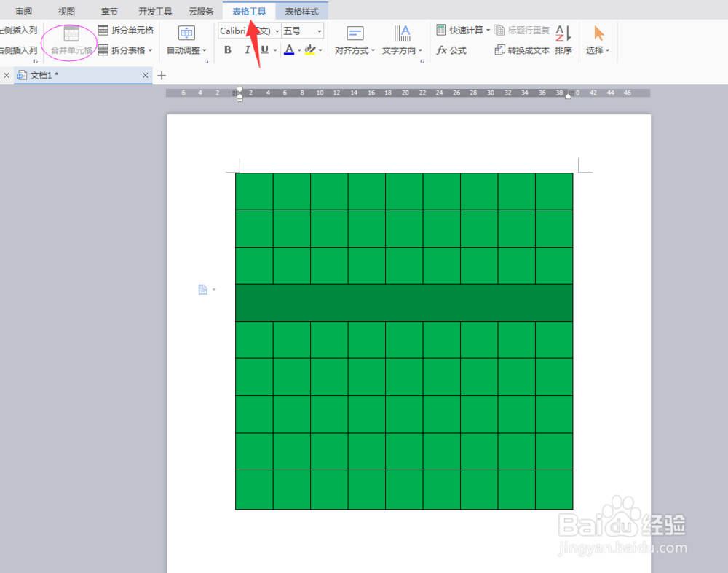728x573 pixels.
Task: Open the alignment group dialog launcher
Action: [422, 61]
